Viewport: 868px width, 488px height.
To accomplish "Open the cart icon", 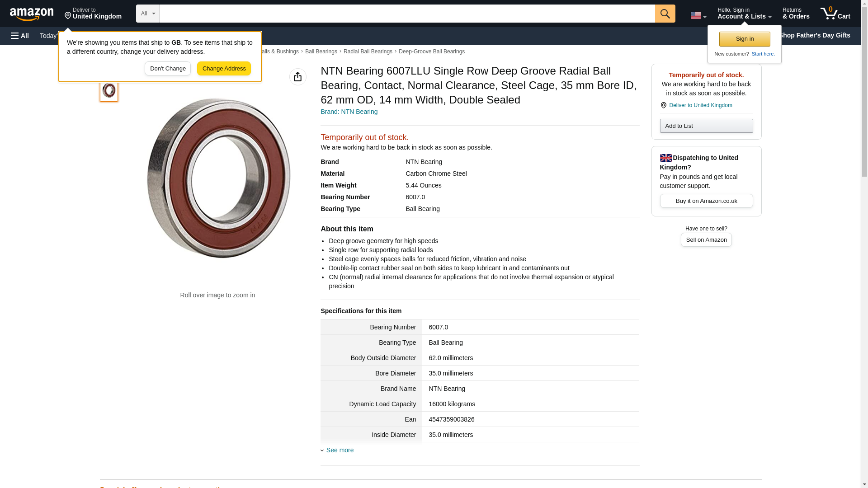I will [x=835, y=14].
